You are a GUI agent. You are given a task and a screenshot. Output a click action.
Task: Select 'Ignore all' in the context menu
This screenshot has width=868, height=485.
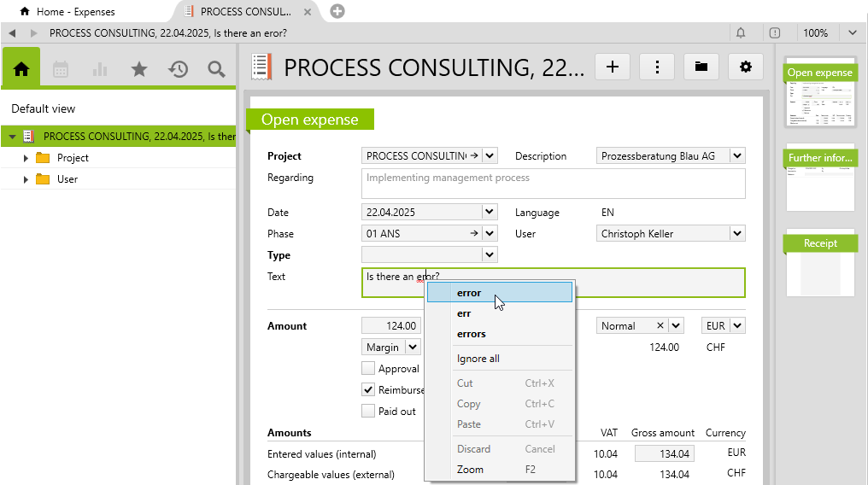coord(478,359)
